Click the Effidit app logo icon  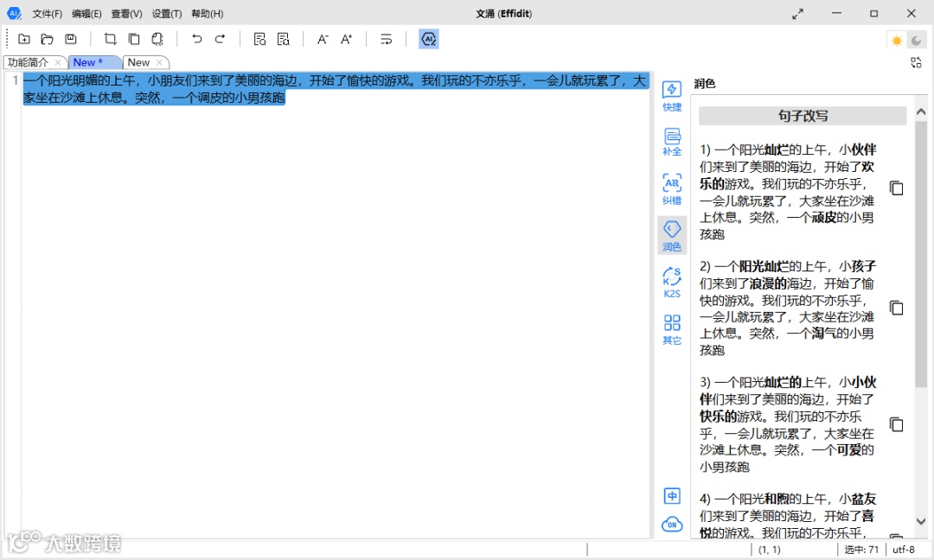[x=14, y=13]
